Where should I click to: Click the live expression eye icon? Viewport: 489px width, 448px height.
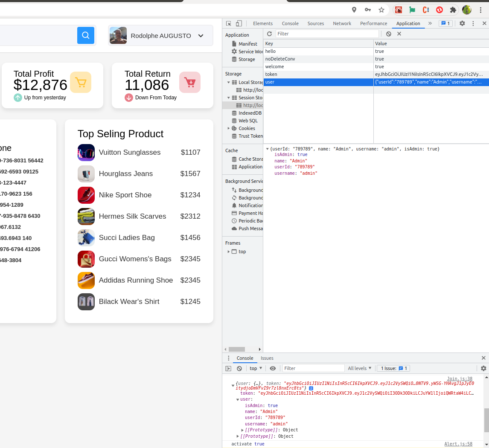[273, 368]
